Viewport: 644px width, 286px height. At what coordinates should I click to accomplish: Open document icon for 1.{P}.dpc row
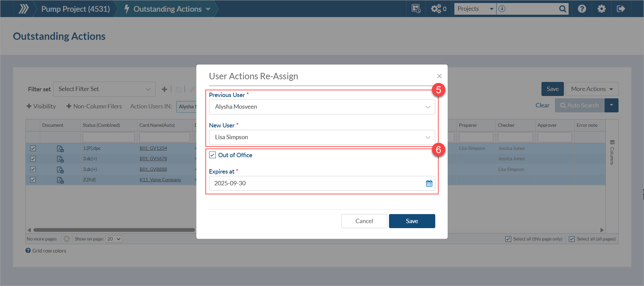pyautogui.click(x=60, y=149)
